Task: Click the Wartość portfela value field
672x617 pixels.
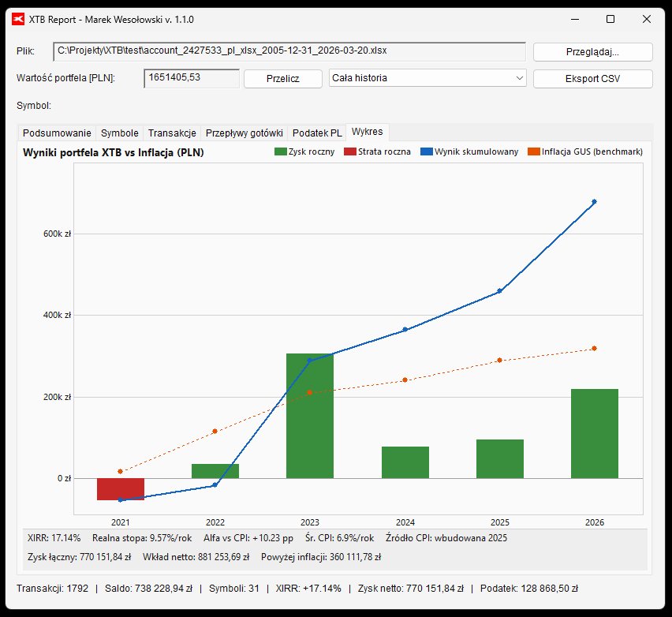Action: click(192, 78)
